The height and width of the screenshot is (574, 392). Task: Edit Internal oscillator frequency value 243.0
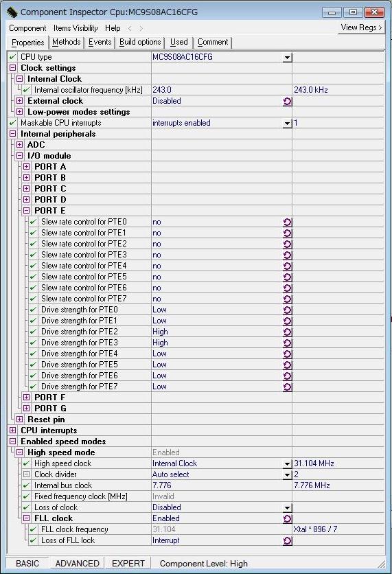tap(222, 90)
